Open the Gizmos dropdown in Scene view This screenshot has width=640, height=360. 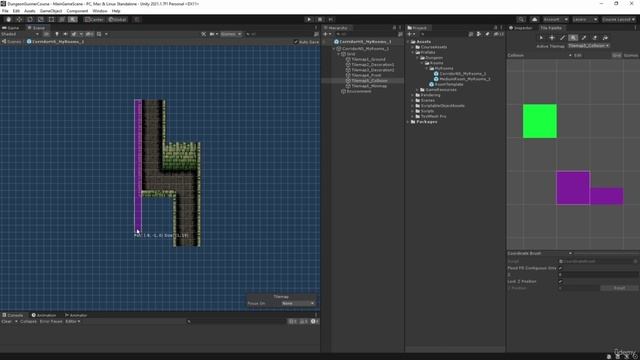(231, 34)
